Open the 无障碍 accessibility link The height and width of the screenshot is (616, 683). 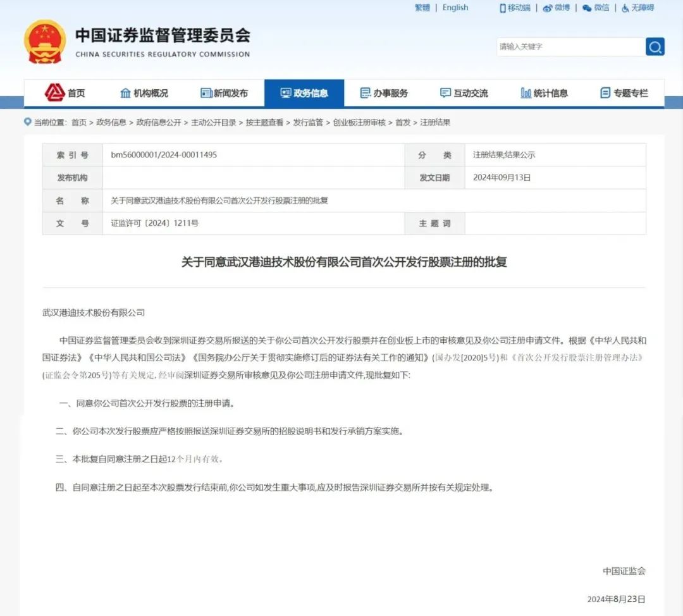[x=643, y=8]
